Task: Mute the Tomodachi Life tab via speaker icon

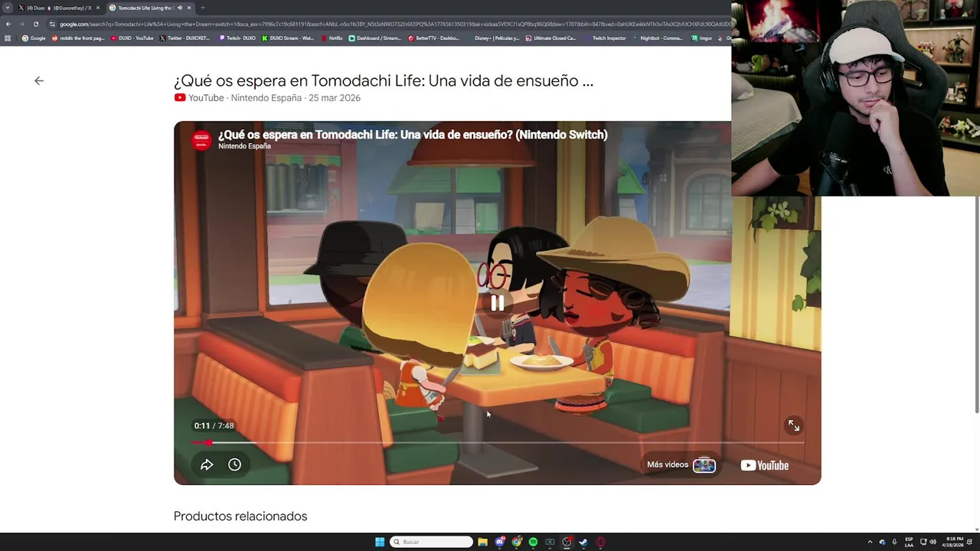Action: tap(180, 8)
